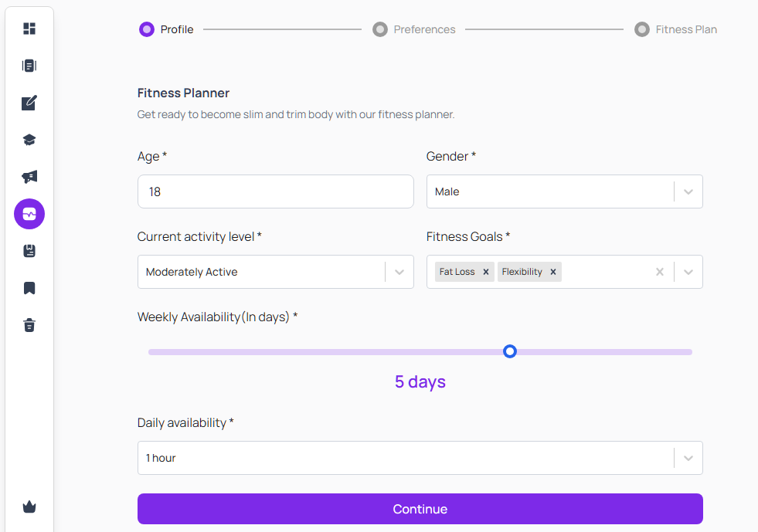Go to the Preferences step
The width and height of the screenshot is (758, 532).
pos(414,29)
